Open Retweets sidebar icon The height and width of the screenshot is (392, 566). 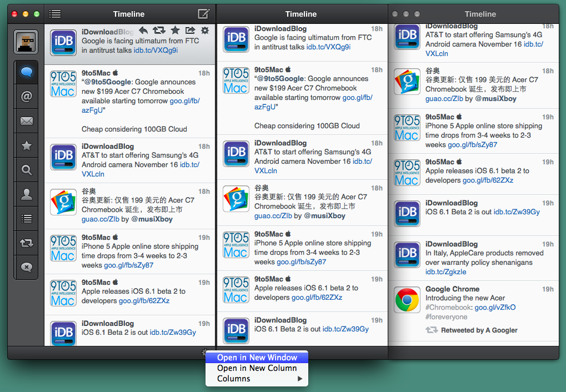26,243
